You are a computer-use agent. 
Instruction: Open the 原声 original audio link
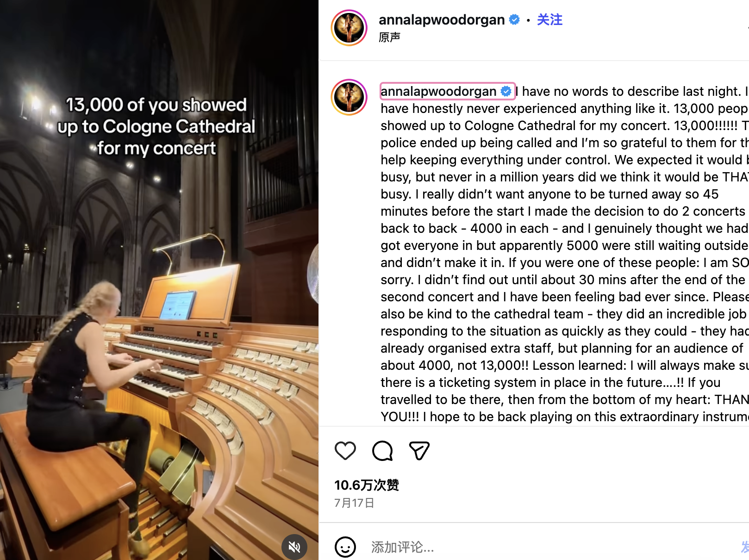pyautogui.click(x=389, y=37)
